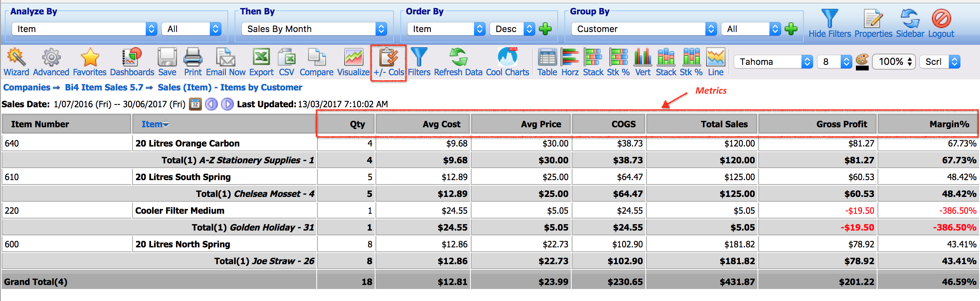Click the Print icon
The height and width of the screenshot is (301, 980).
193,62
